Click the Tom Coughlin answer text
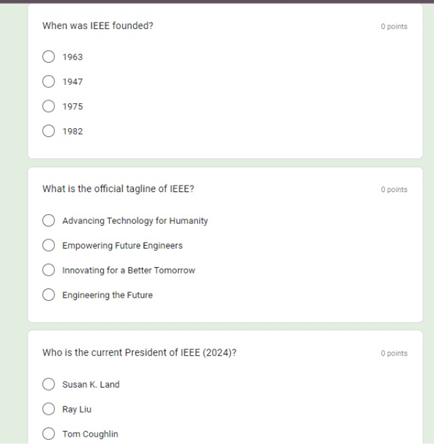The width and height of the screenshot is (434, 444). coord(90,434)
